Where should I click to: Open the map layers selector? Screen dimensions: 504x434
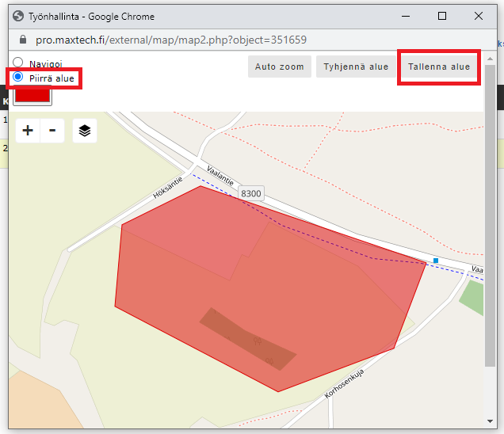[85, 131]
